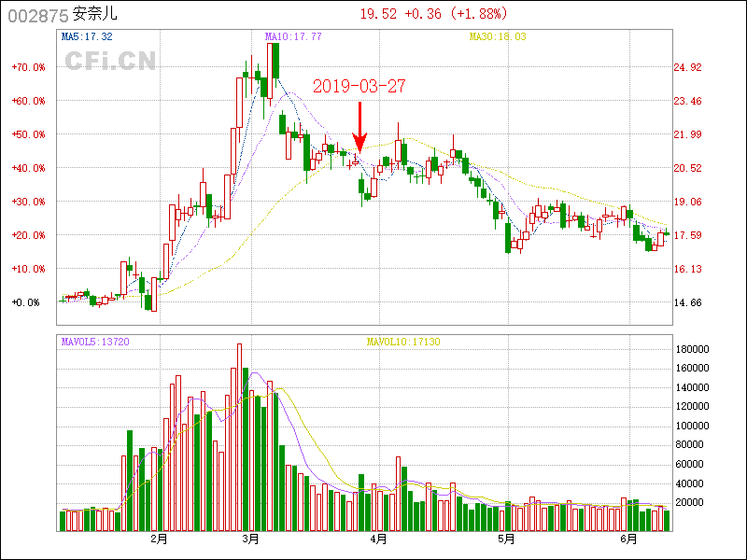Screen dimensions: 747x560
Task: Jump to 6月 on the time axis
Action: 629,539
